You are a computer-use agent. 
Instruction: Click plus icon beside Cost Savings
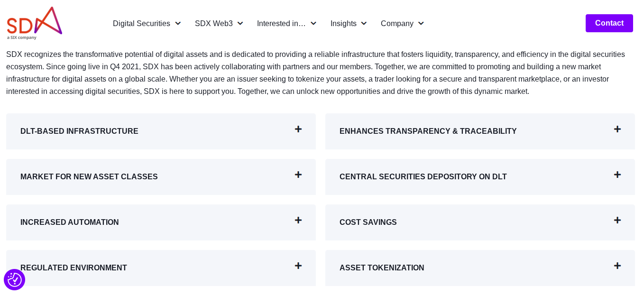(617, 221)
